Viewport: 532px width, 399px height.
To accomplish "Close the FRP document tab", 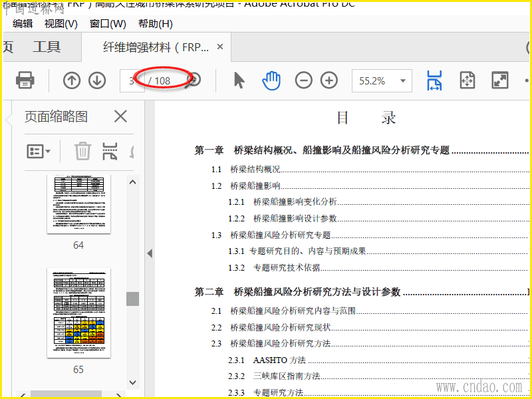I will [x=220, y=47].
